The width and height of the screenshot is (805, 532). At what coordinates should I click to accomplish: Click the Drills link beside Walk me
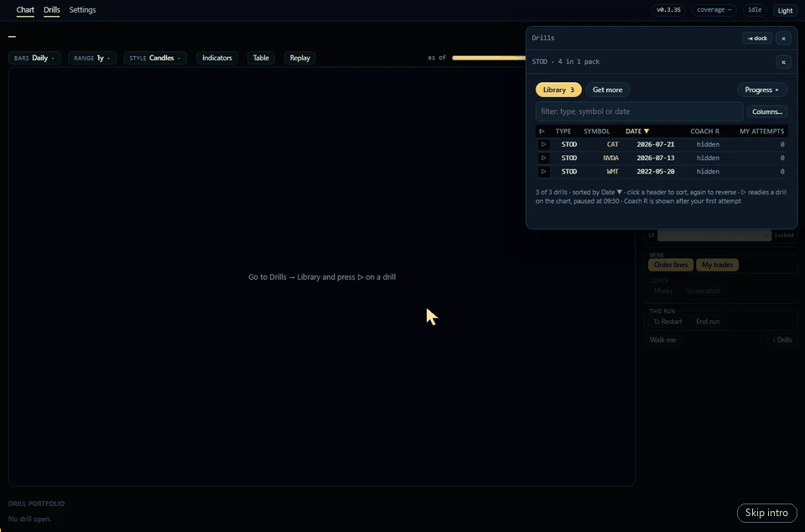point(782,340)
